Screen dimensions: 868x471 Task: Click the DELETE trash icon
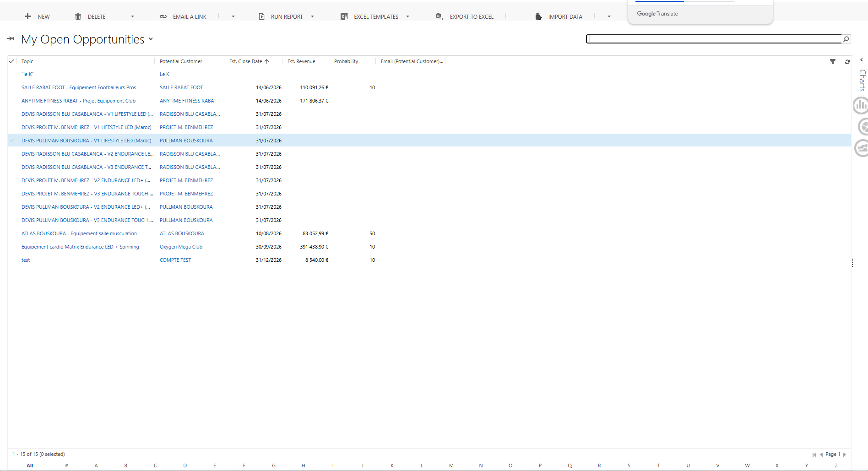(x=78, y=16)
